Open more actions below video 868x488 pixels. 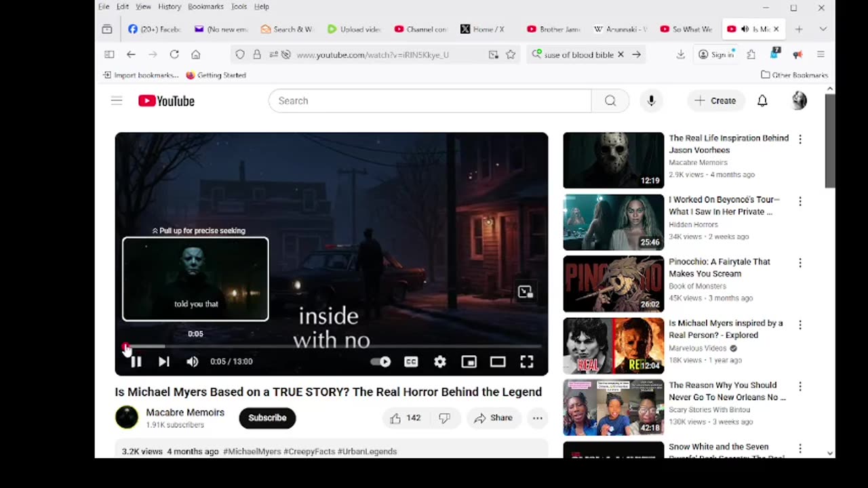tap(537, 418)
